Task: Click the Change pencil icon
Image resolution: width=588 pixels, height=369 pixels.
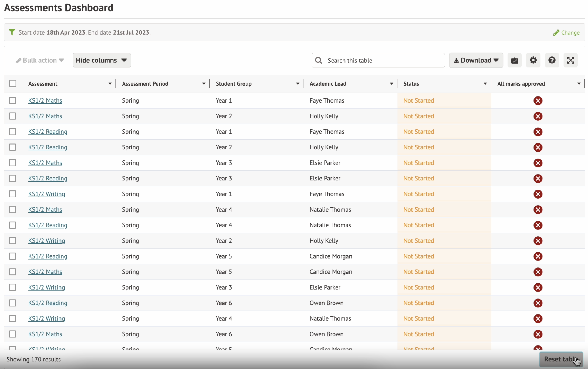Action: 556,33
